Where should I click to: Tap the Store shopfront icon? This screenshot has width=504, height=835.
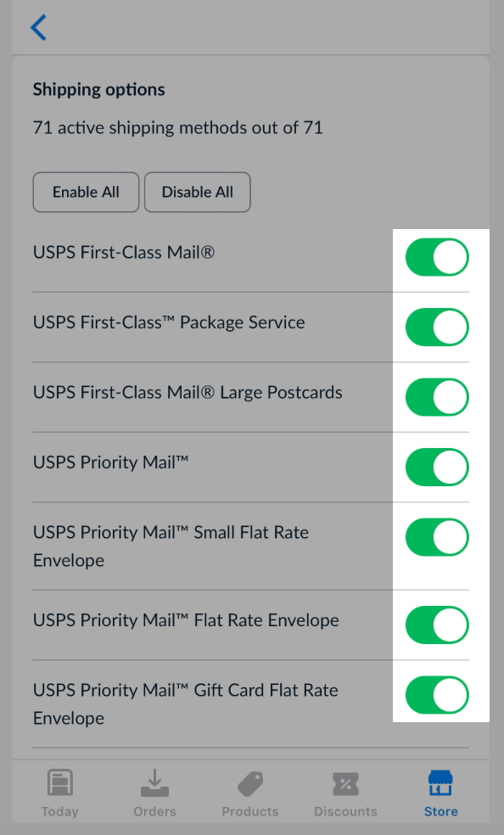point(440,782)
